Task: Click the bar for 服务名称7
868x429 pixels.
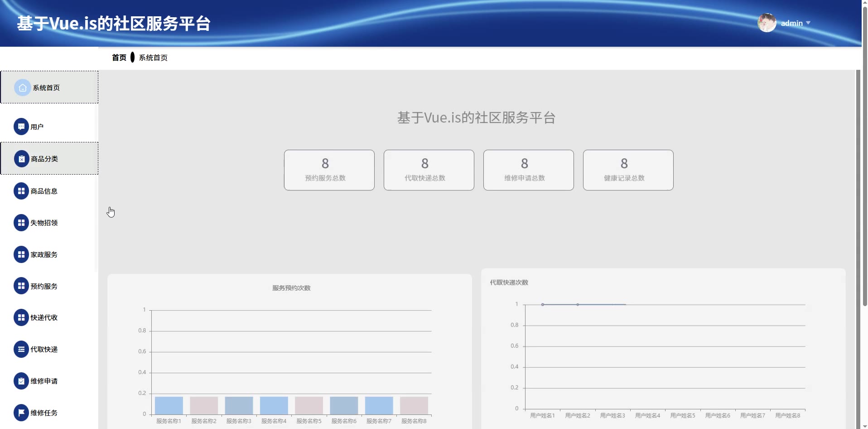Action: click(379, 405)
